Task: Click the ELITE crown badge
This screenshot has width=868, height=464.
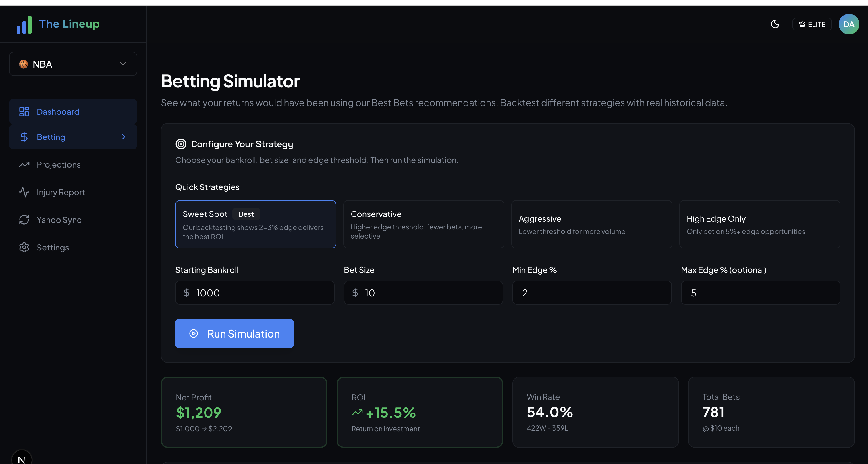Action: tap(812, 24)
